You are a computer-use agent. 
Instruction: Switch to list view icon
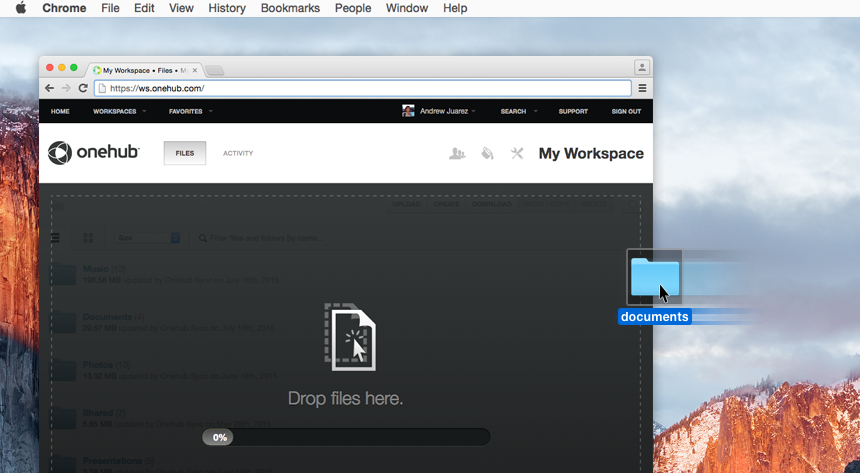(x=55, y=238)
